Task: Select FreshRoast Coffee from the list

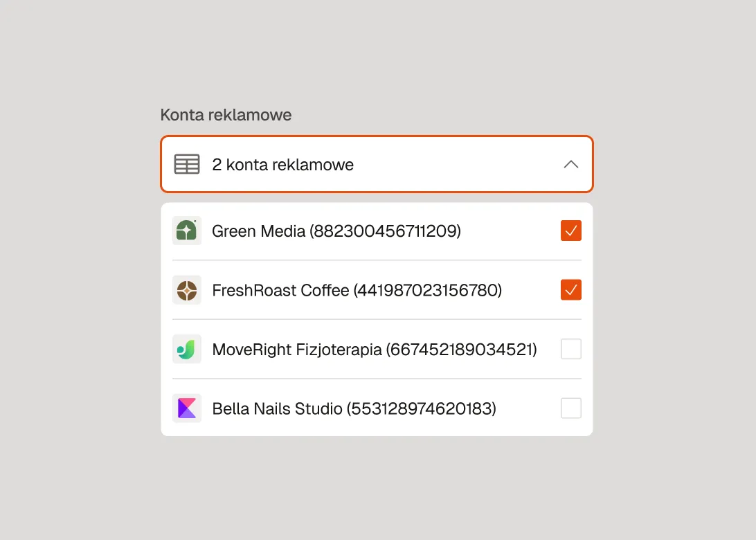Action: [356, 290]
